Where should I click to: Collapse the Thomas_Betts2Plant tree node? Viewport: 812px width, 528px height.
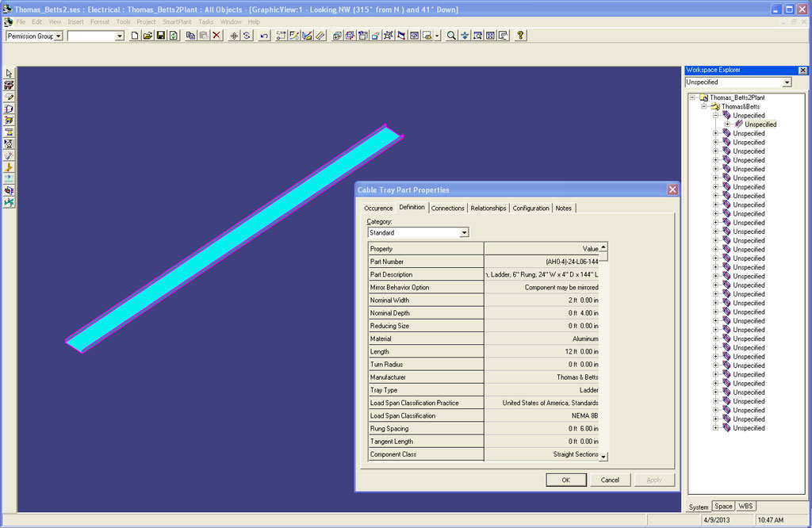point(692,98)
